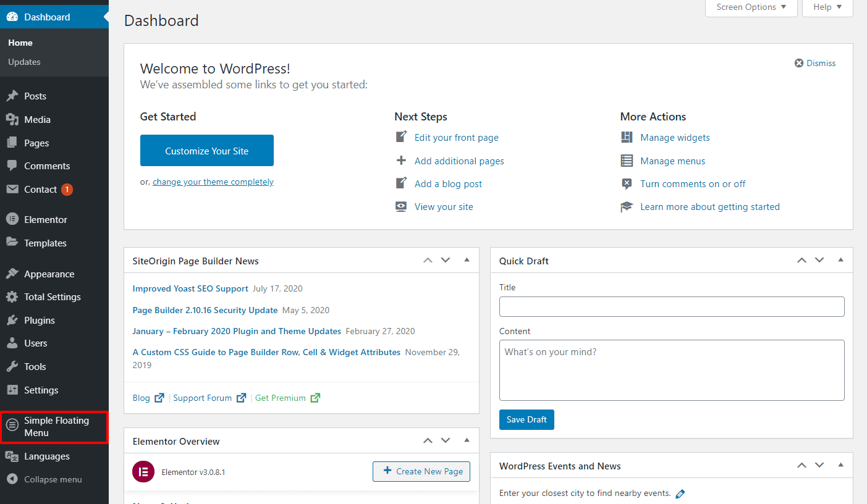Click Turn comments on or off link
Image resolution: width=867 pixels, height=504 pixels.
point(693,183)
